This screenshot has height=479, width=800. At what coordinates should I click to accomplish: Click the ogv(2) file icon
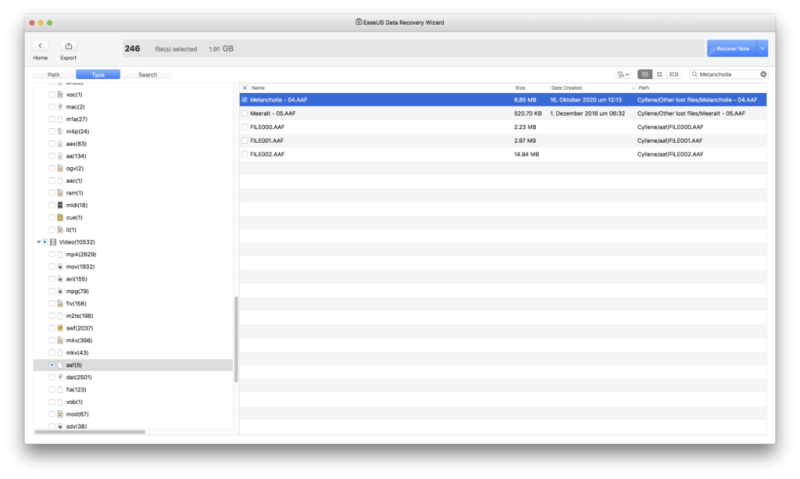[60, 168]
